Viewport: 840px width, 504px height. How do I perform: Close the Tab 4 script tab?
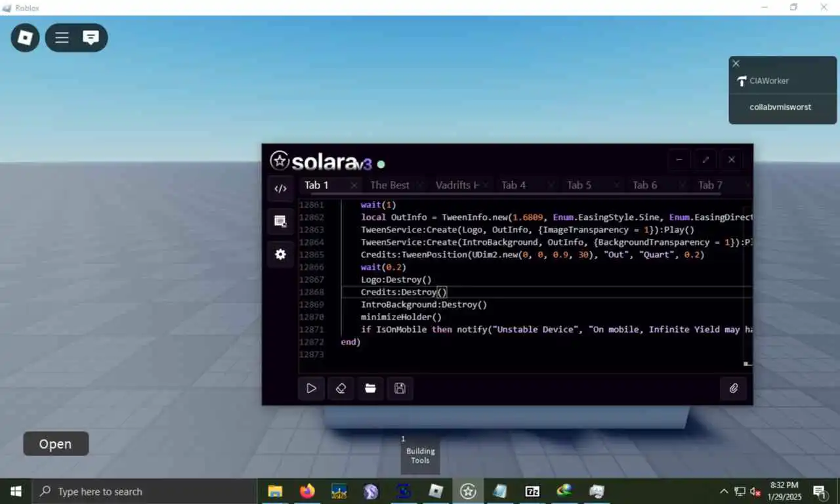click(551, 186)
